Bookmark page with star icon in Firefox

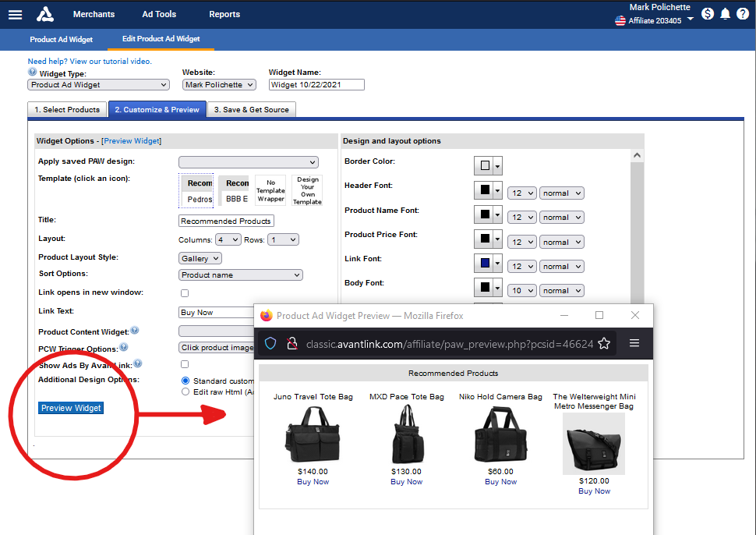[x=604, y=343]
